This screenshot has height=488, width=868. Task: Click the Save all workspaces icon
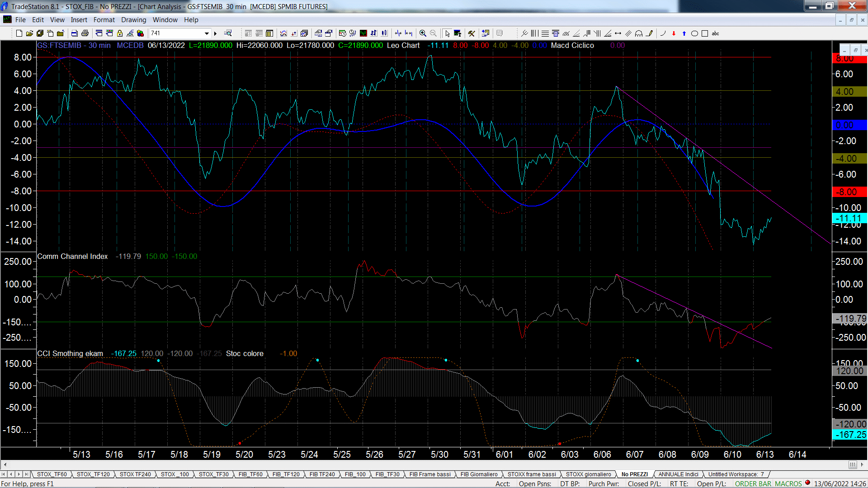tap(40, 33)
